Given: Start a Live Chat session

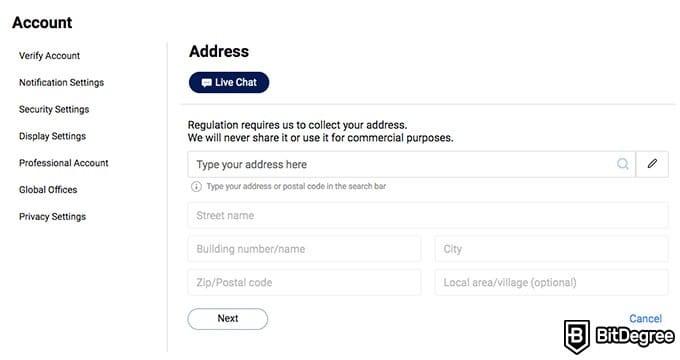Looking at the screenshot, I should pyautogui.click(x=229, y=82).
